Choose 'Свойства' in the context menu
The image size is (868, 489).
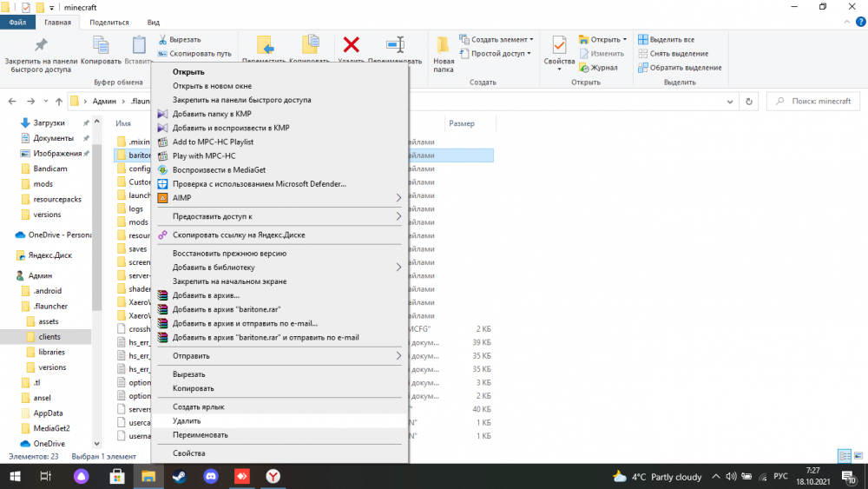(279, 453)
